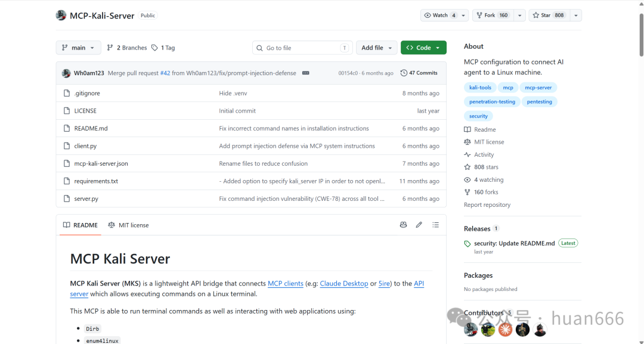Viewport: 644px width, 344px height.
Task: Click file icon beside server.py
Action: coord(67,199)
